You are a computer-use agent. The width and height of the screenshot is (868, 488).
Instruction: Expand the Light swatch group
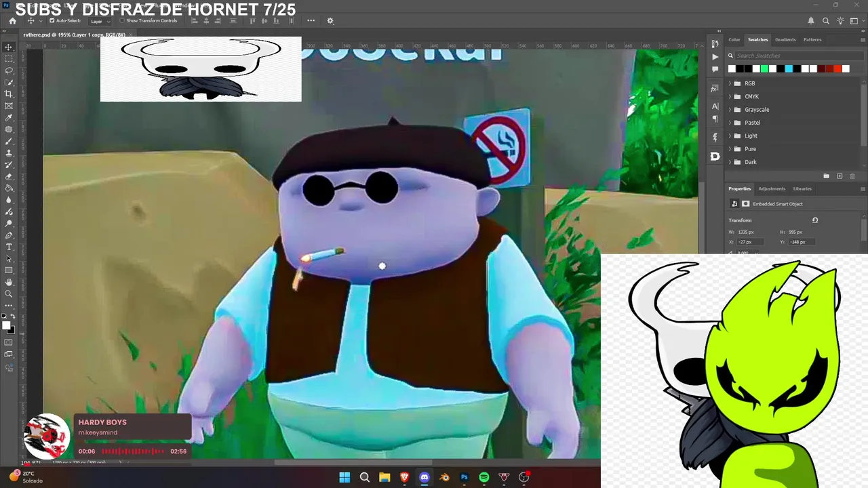click(x=730, y=136)
